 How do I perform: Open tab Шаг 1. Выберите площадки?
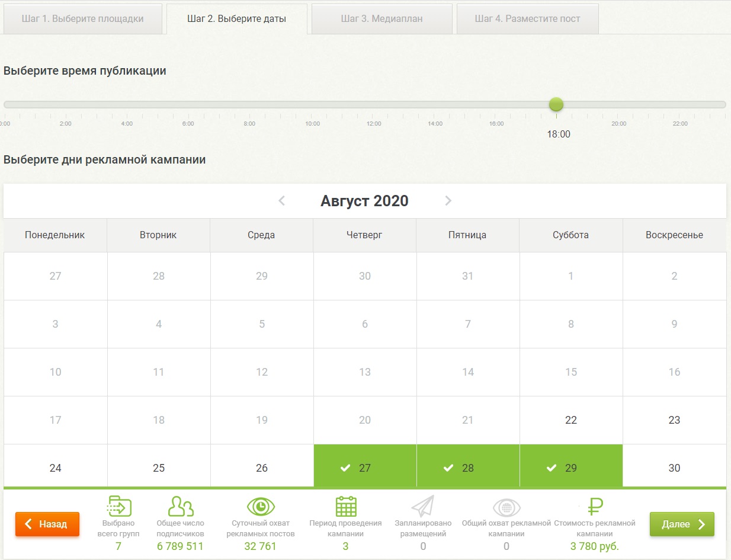click(x=83, y=19)
